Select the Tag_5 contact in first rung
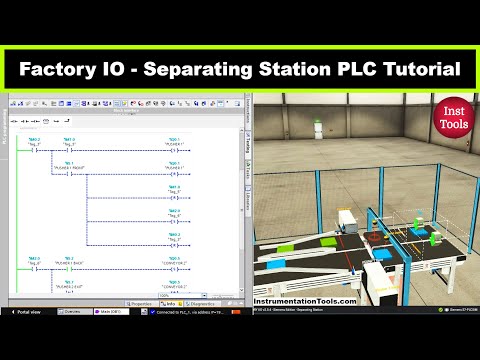Viewport: 480px width, 360px height. 69,151
